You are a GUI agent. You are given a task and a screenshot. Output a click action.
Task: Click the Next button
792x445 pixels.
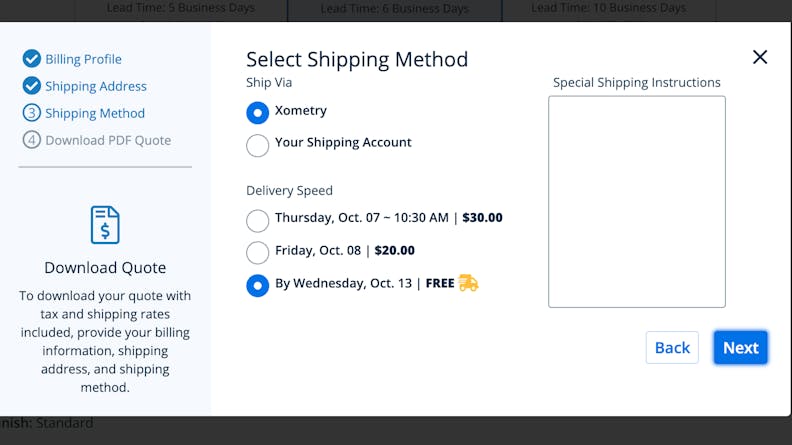tap(740, 347)
